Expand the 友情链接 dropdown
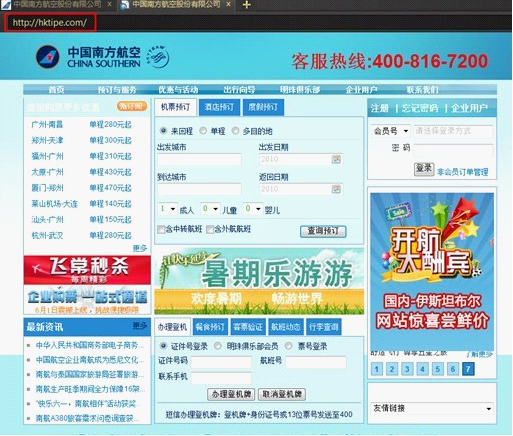 point(432,408)
